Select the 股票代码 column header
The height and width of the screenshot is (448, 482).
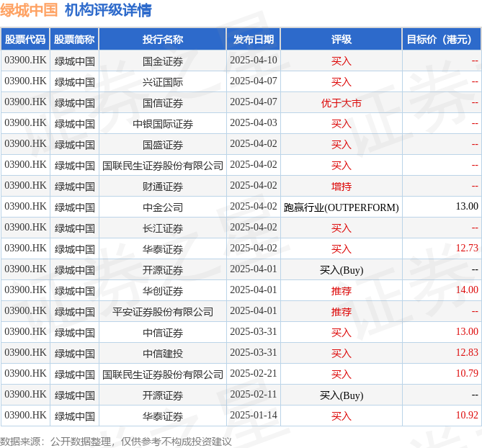point(25,40)
